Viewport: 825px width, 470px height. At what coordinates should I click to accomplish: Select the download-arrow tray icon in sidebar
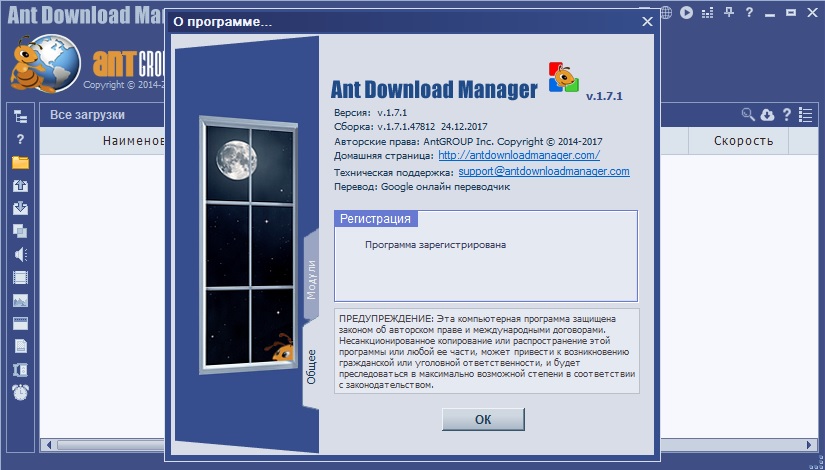pyautogui.click(x=21, y=208)
